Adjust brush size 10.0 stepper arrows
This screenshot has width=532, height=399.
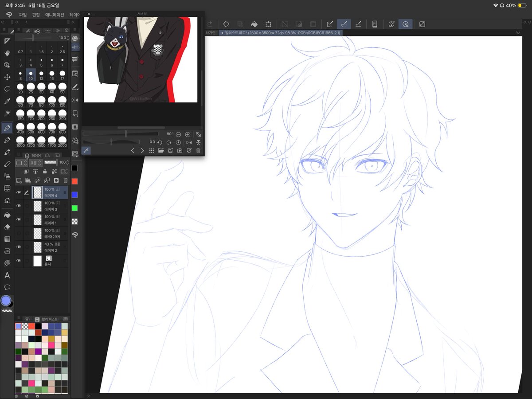tap(68, 38)
